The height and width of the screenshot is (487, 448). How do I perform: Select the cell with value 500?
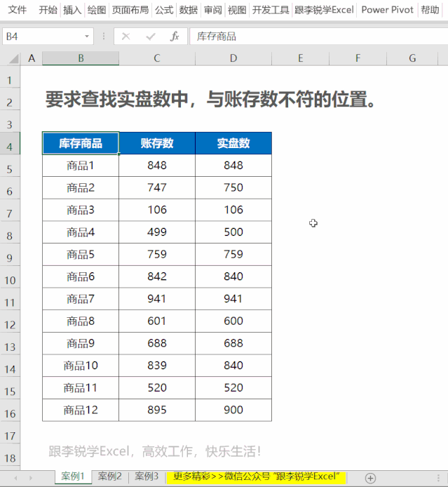[x=233, y=232]
